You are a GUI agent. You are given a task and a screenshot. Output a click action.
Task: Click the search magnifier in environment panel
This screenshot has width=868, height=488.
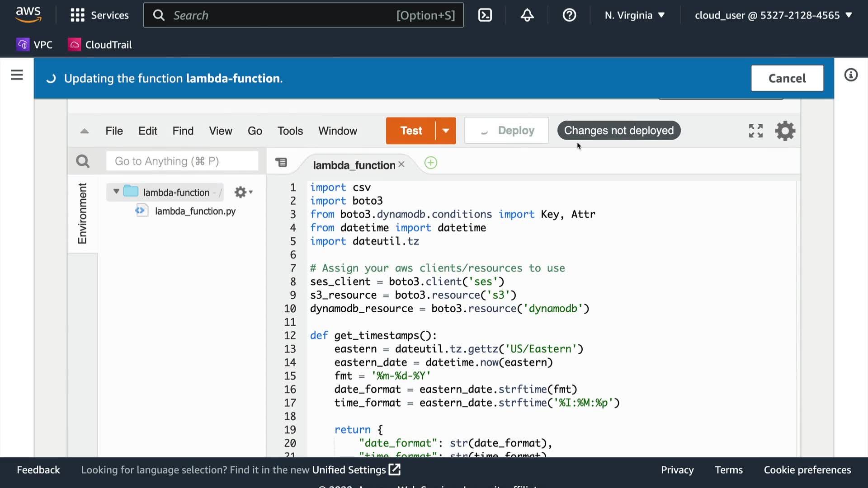(83, 161)
